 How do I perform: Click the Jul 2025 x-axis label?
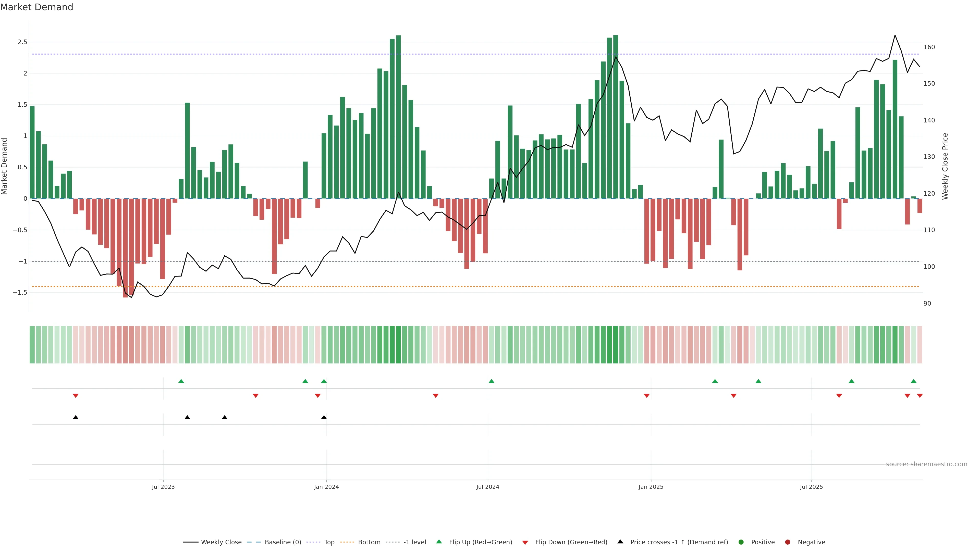[811, 487]
